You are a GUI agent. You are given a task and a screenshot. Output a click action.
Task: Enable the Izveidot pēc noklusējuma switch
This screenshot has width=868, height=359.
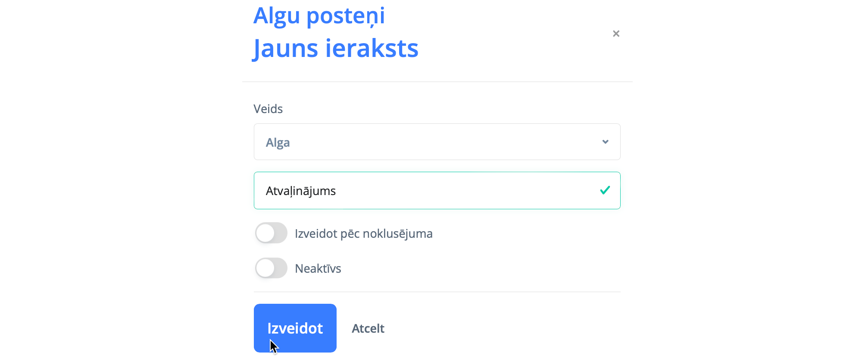coord(271,233)
